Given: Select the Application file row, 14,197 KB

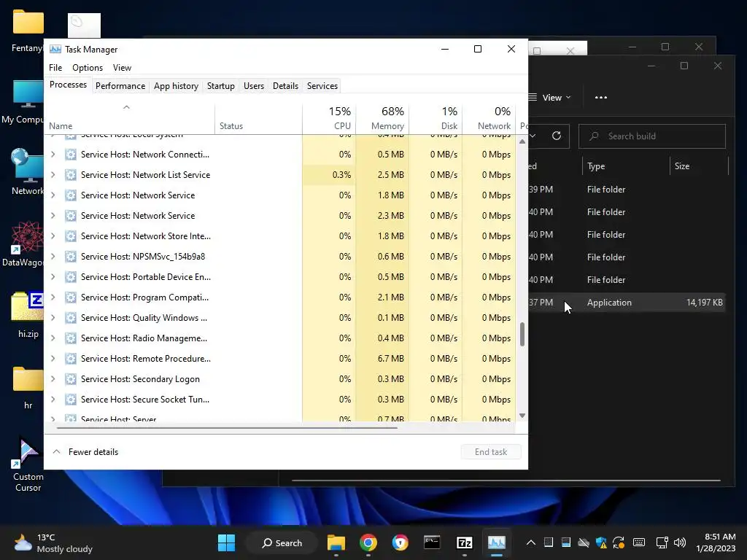Looking at the screenshot, I should click(627, 303).
